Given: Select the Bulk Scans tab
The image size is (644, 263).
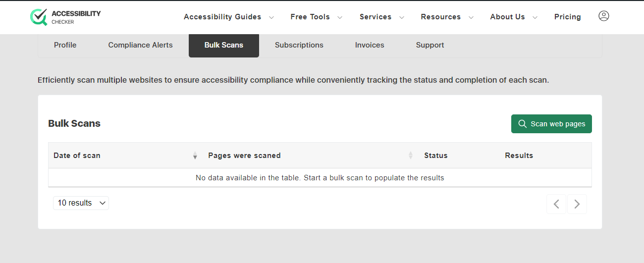Looking at the screenshot, I should [x=224, y=45].
